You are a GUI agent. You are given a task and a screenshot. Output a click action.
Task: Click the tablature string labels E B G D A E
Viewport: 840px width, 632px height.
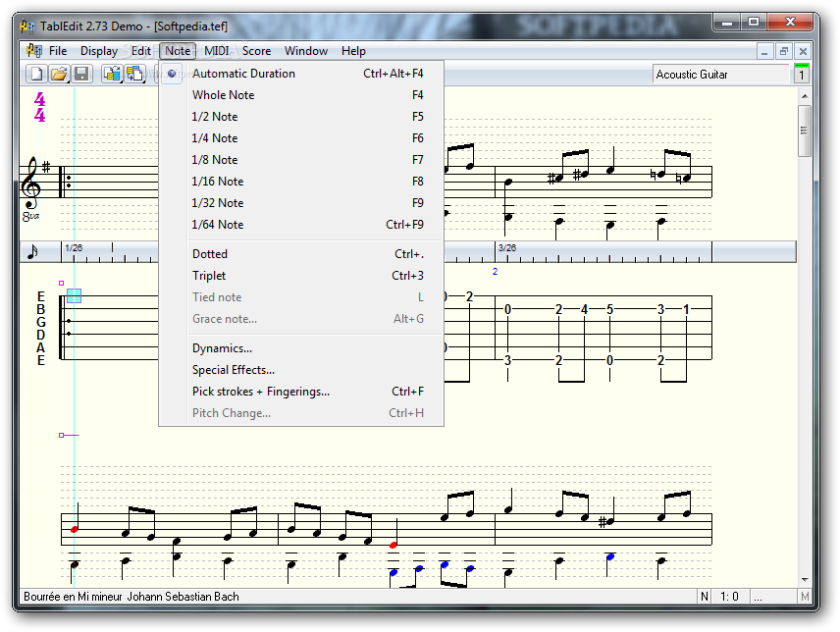40,329
